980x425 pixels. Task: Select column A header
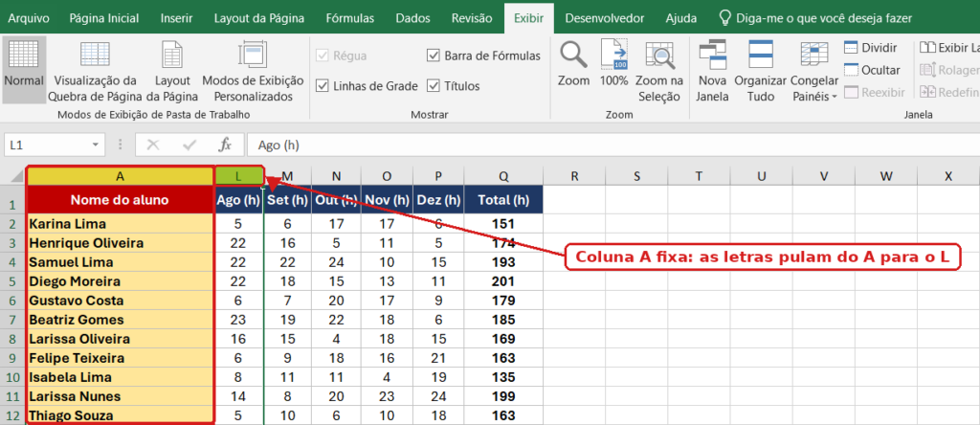tap(120, 177)
